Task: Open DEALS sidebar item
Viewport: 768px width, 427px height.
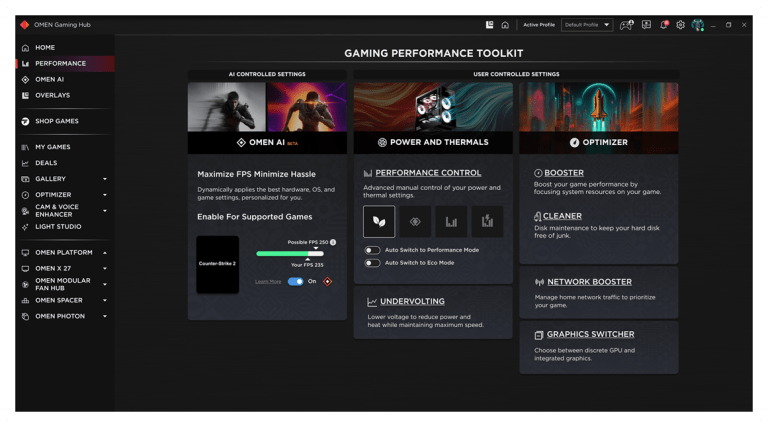Action: (x=46, y=163)
